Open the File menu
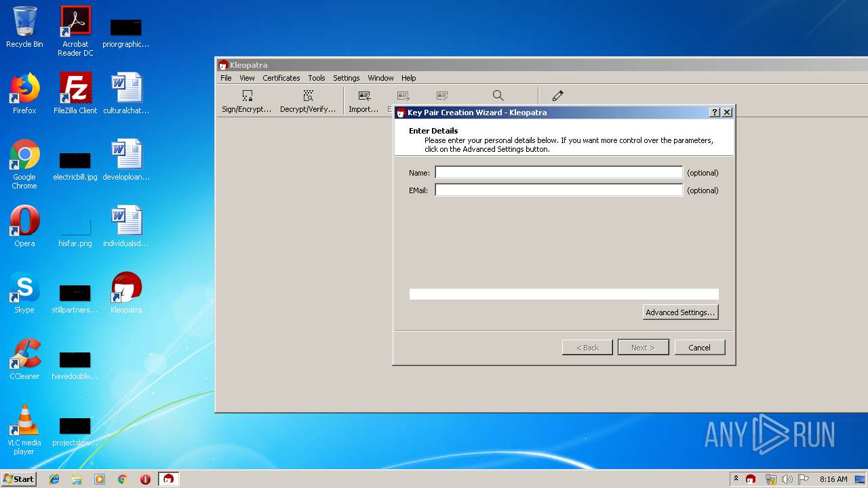Screen dimensions: 868x488 pos(226,78)
